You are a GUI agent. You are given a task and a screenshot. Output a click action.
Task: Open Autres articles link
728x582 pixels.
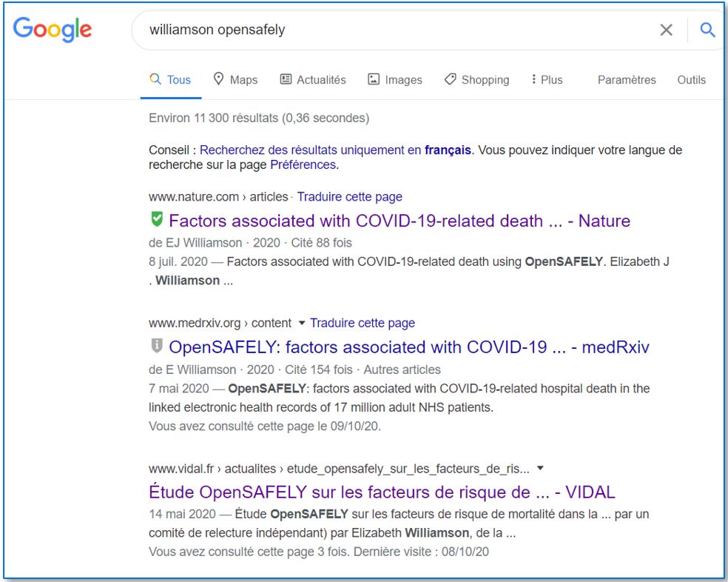point(402,369)
